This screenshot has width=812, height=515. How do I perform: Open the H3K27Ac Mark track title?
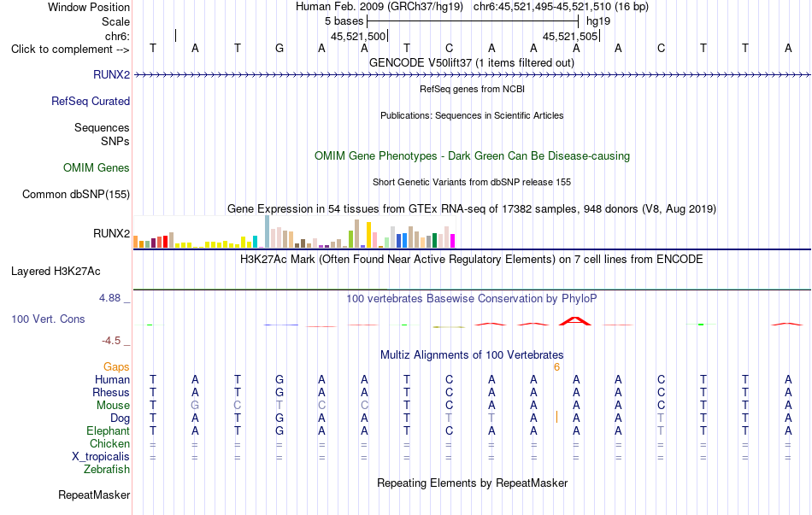(x=471, y=259)
